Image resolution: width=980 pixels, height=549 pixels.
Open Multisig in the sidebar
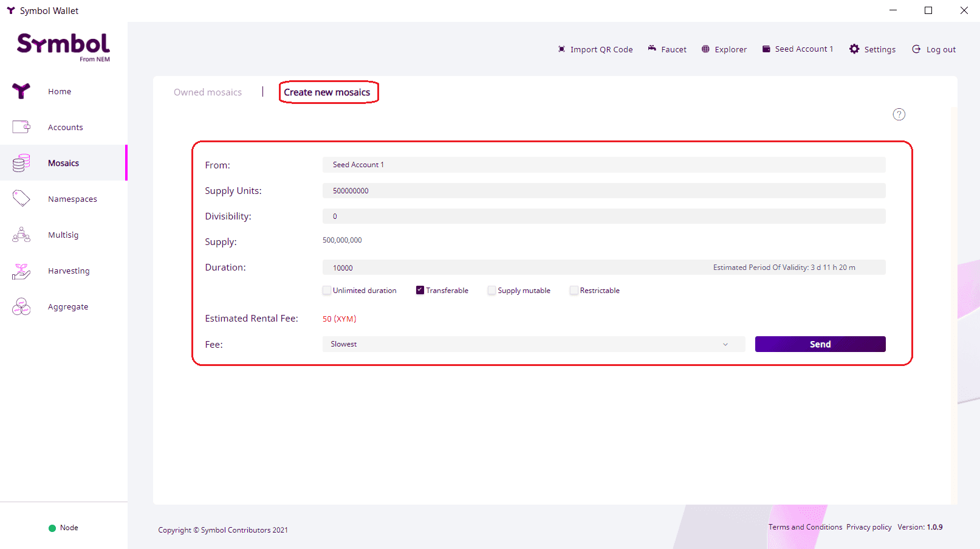[63, 235]
